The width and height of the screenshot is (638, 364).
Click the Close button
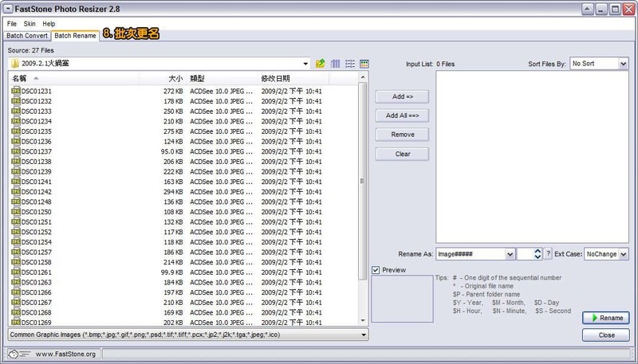pos(606,335)
